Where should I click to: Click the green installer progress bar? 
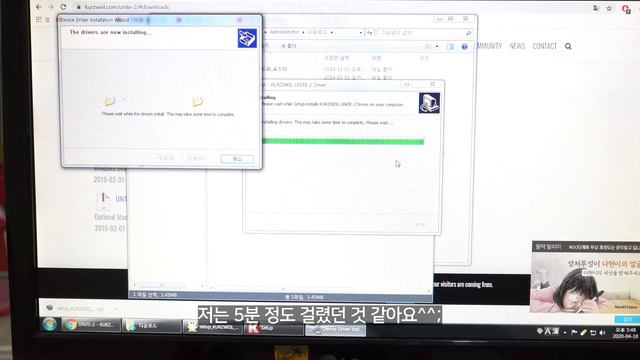tap(343, 142)
